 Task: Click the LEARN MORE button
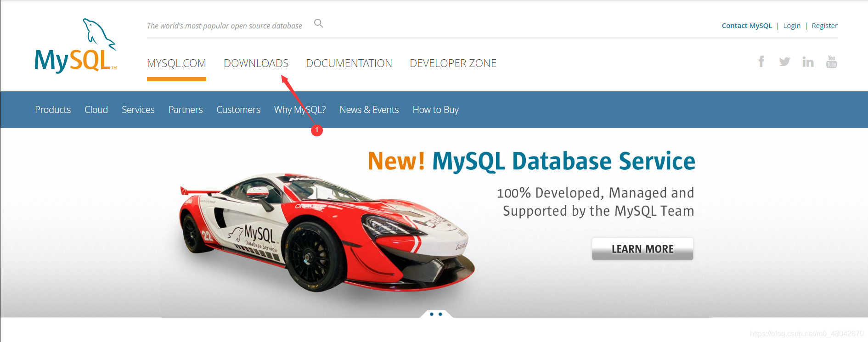click(643, 249)
